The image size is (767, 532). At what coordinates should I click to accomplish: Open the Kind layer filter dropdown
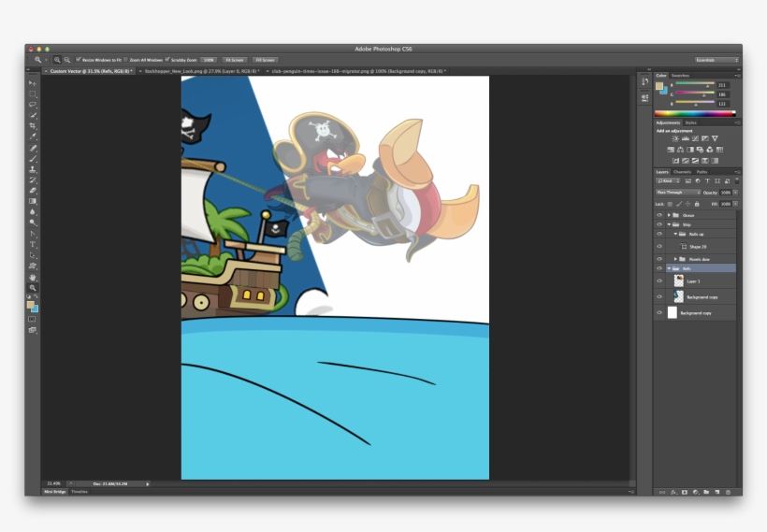[668, 181]
